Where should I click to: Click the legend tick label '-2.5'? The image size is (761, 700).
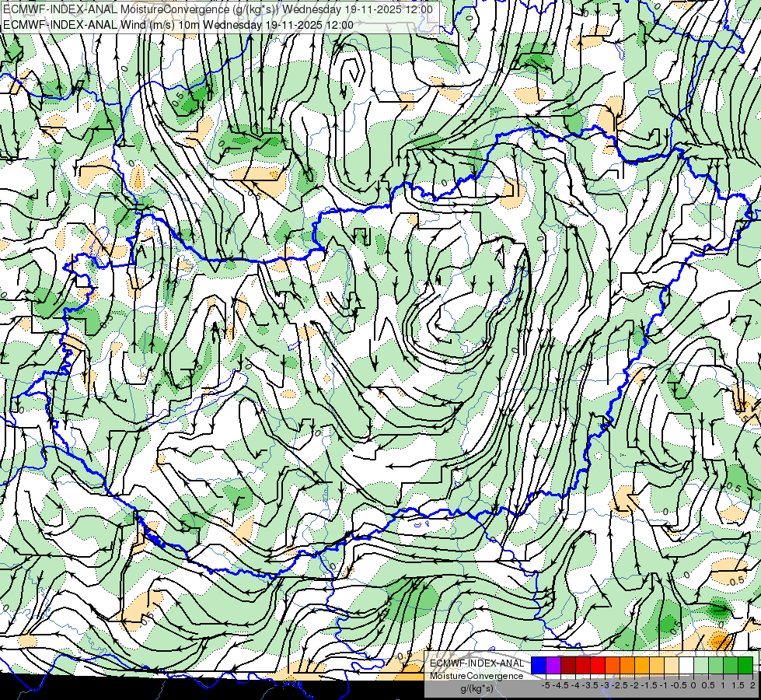click(x=620, y=685)
